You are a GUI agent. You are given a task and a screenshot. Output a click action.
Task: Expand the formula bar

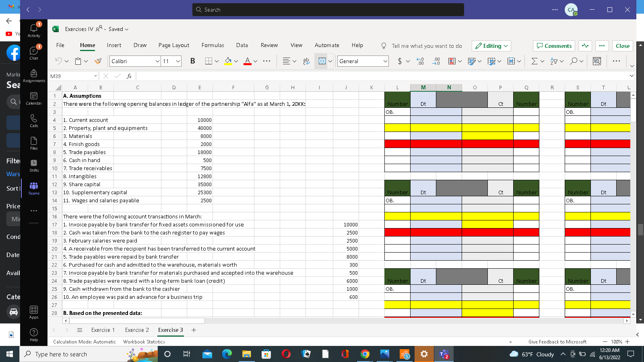click(x=631, y=76)
